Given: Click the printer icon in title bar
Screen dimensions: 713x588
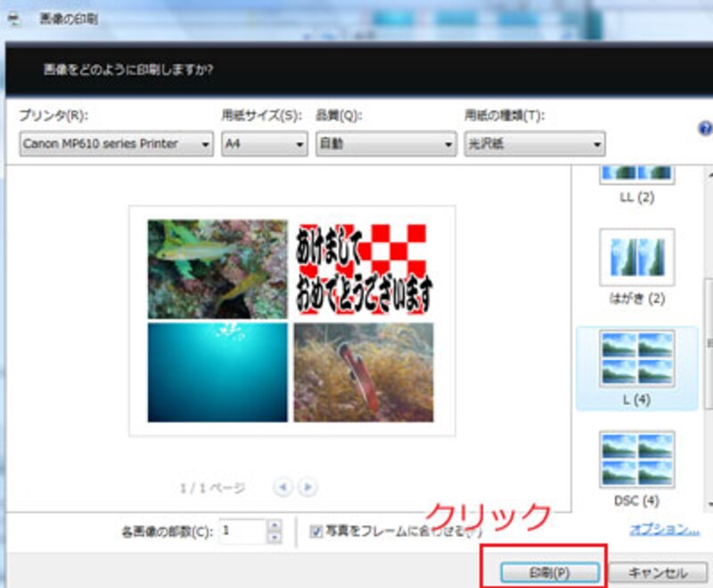Looking at the screenshot, I should tap(13, 19).
